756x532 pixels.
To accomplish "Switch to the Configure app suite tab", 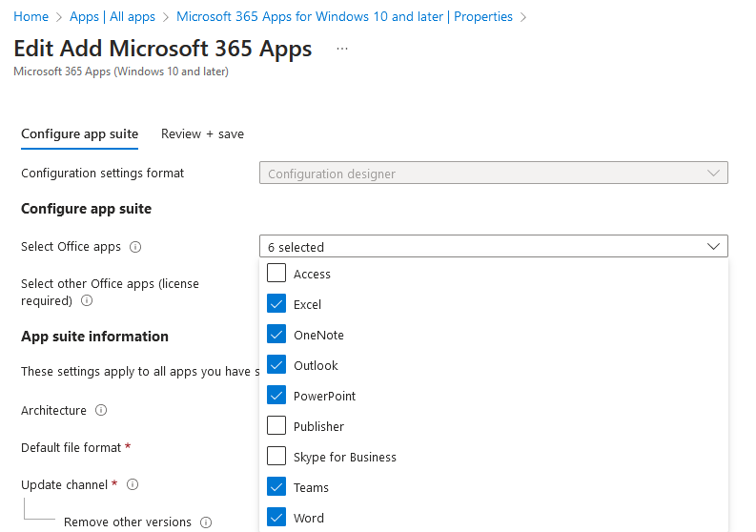I will coord(79,134).
